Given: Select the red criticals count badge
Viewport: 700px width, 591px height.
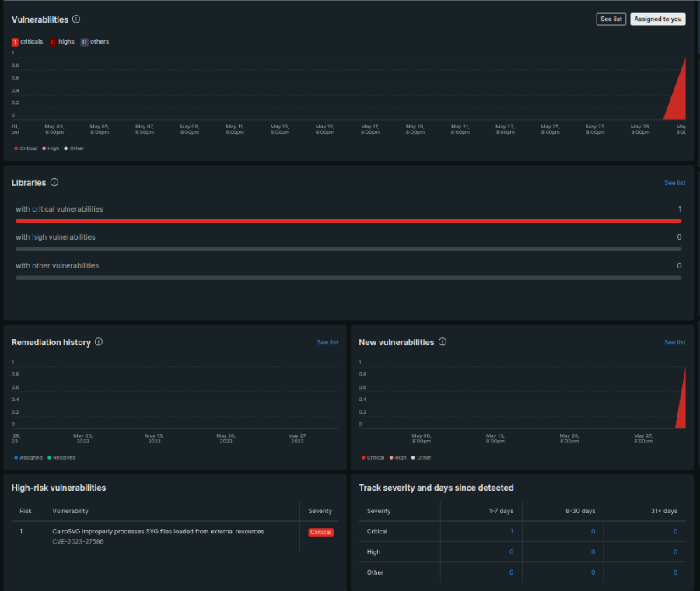Looking at the screenshot, I should [x=15, y=42].
